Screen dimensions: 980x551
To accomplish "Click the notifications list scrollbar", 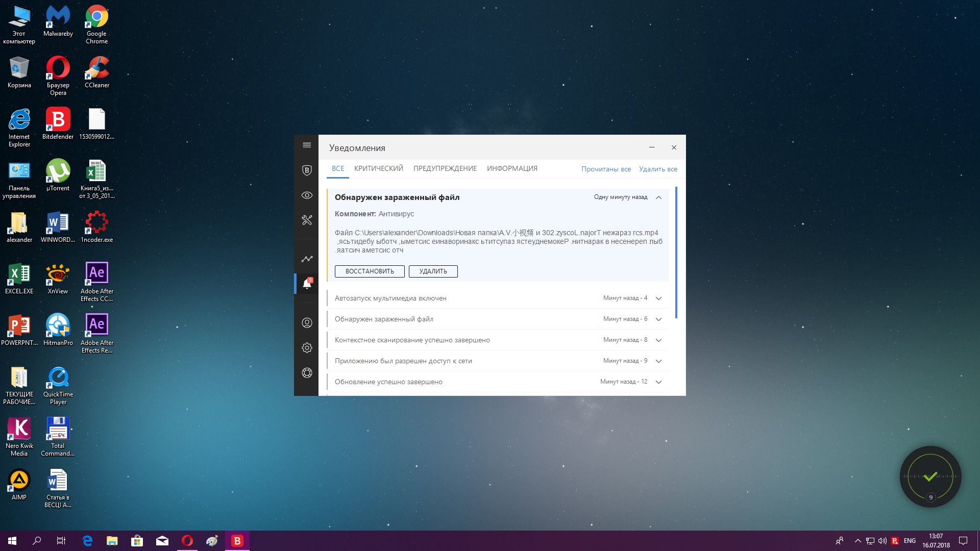I will coord(676,253).
